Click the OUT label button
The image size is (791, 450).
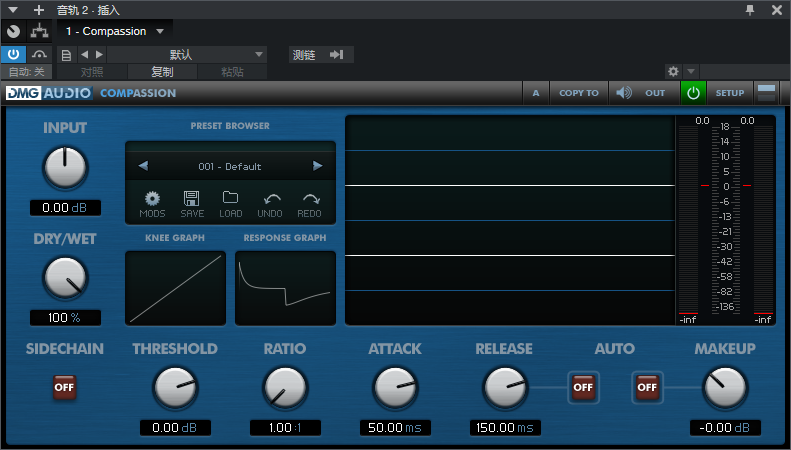pyautogui.click(x=655, y=93)
